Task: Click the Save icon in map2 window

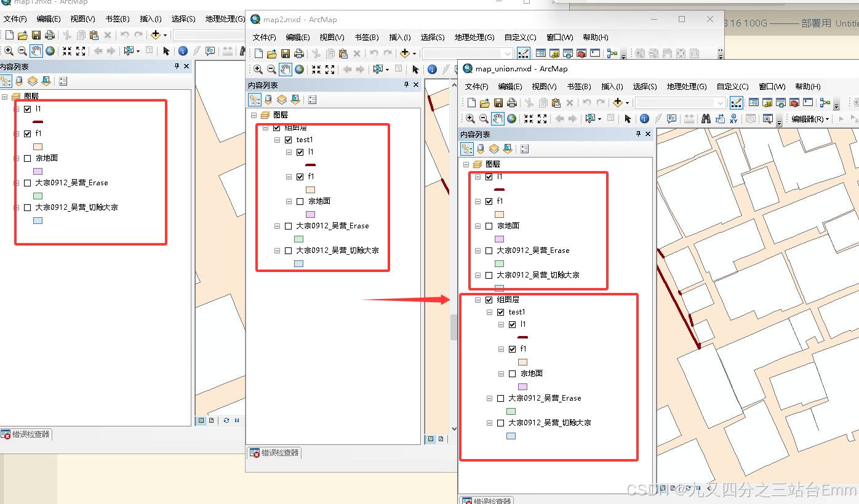Action: tap(286, 54)
